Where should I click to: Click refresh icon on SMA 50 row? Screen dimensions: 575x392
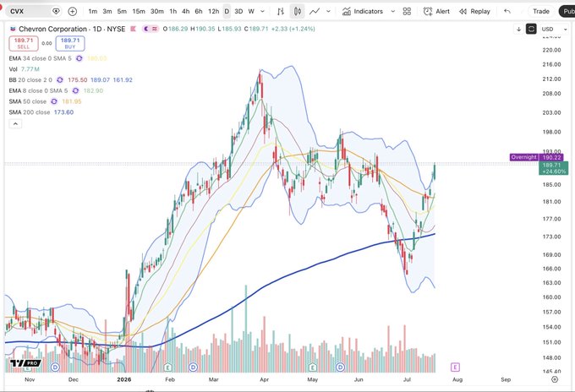click(x=54, y=101)
